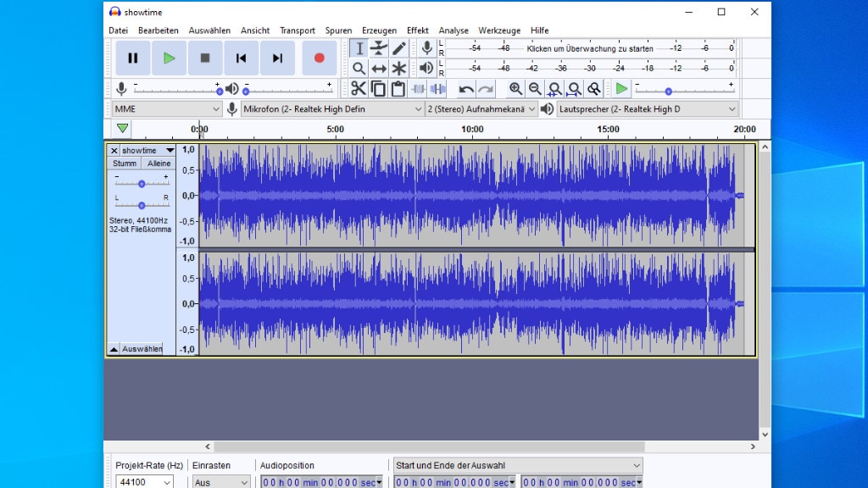Click the track pan L/R slider

(x=142, y=204)
